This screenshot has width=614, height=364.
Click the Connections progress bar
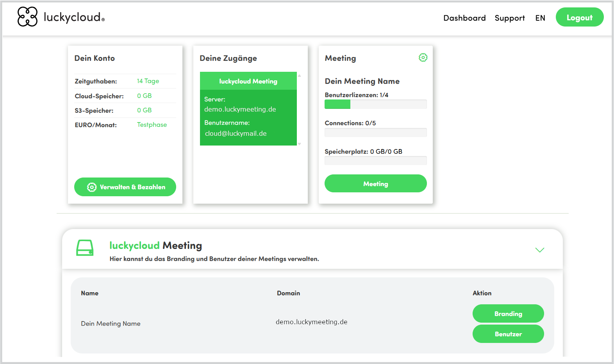pyautogui.click(x=375, y=132)
